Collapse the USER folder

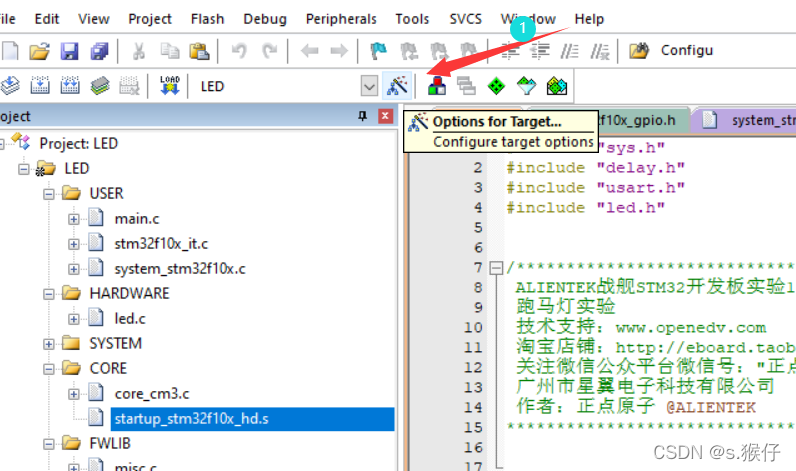(49, 194)
